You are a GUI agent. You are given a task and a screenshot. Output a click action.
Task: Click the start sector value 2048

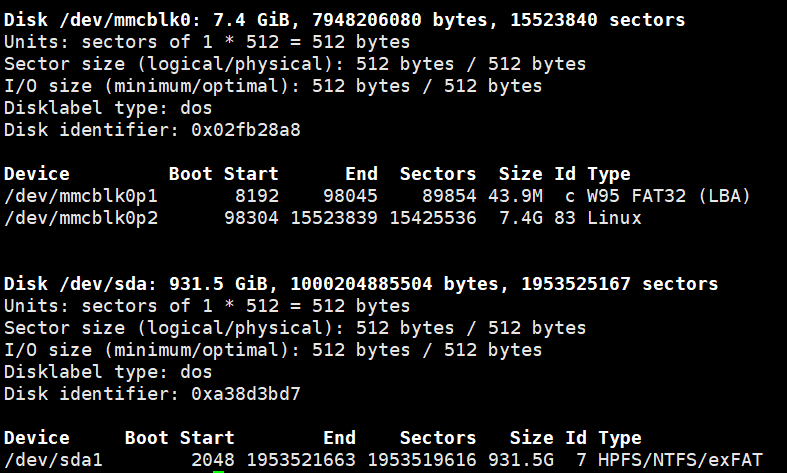click(213, 460)
